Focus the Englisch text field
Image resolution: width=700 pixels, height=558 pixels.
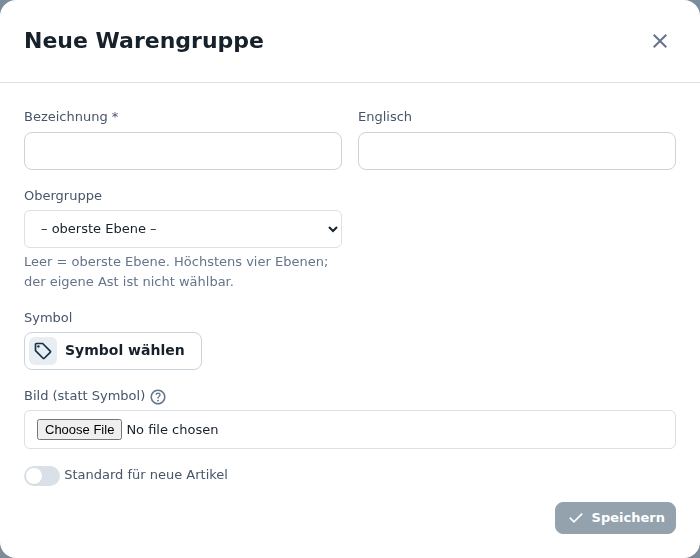click(x=517, y=151)
